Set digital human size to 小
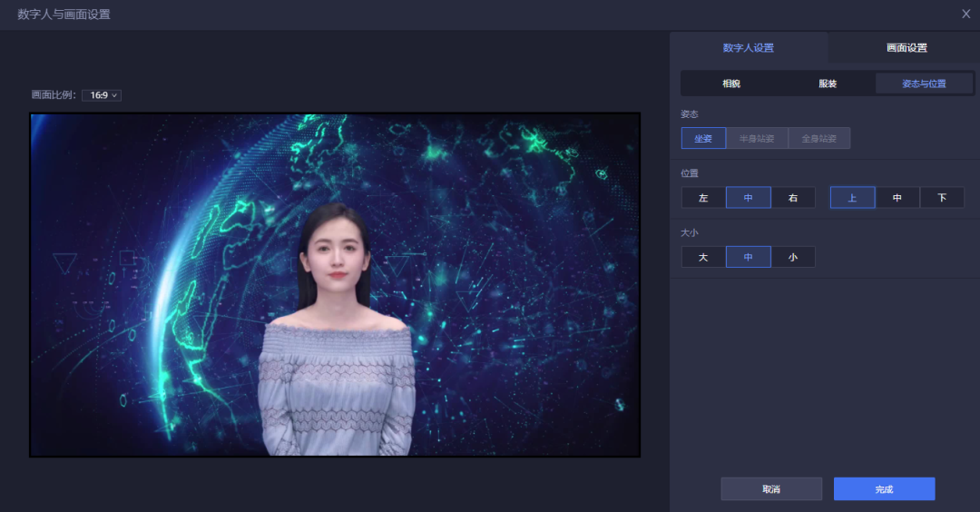 793,257
